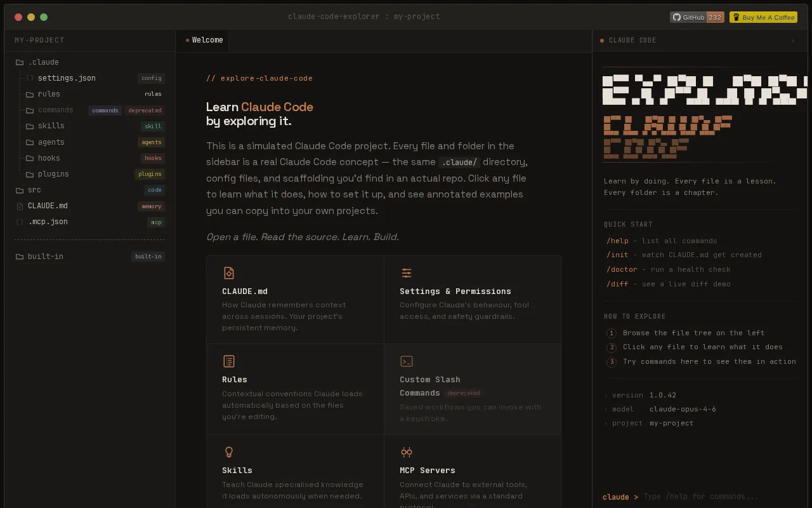Expand the built-in folder

tap(89, 257)
